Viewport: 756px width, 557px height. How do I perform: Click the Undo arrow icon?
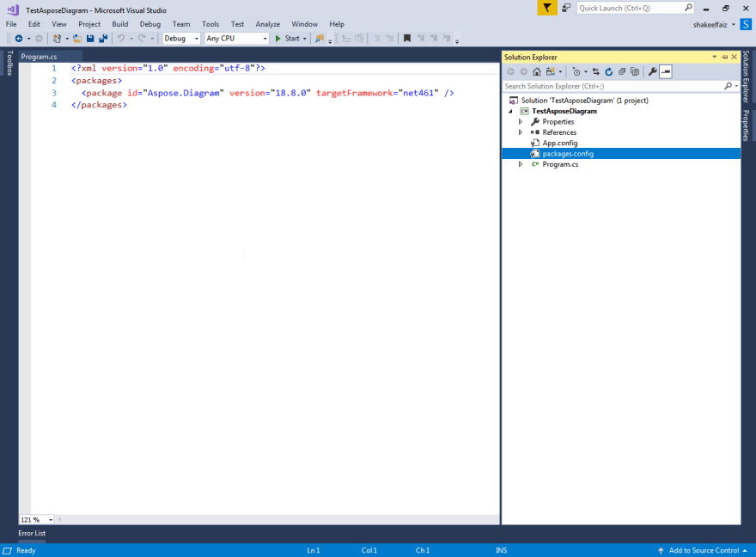[121, 38]
